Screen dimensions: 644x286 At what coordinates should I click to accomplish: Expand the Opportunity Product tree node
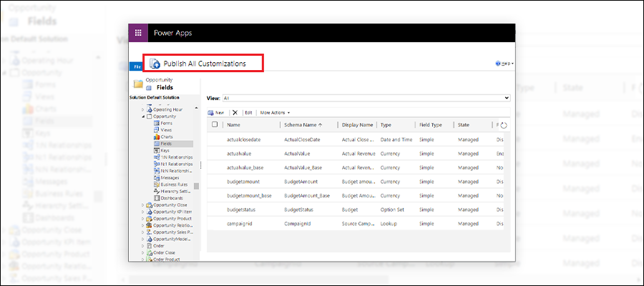tap(143, 219)
